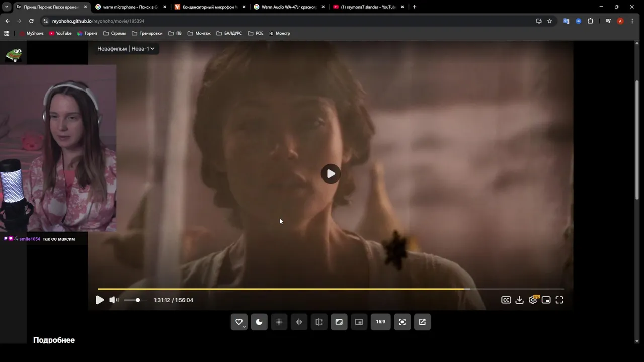Go back to the previous page
The image size is (644, 362).
click(x=7, y=21)
